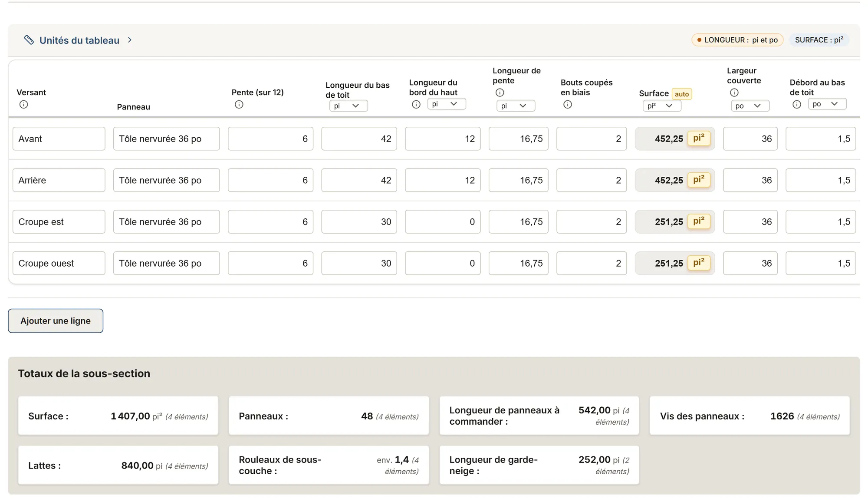Click the Panneaux total 48 card
868x502 pixels.
[x=329, y=416]
